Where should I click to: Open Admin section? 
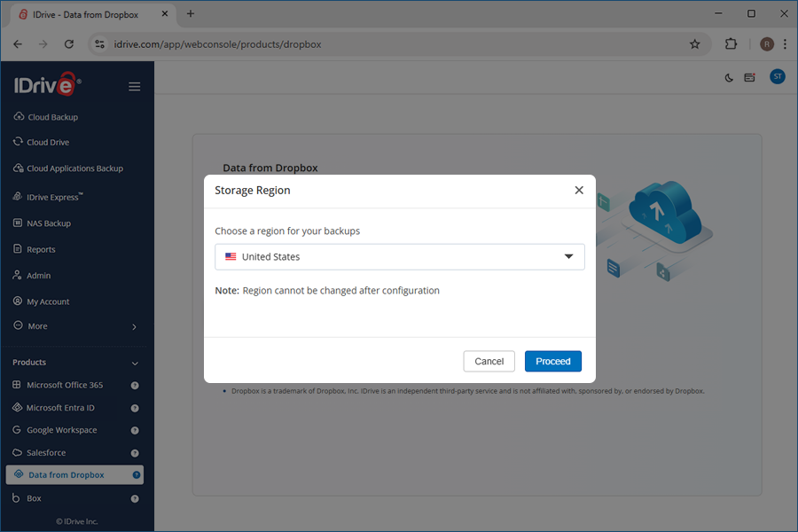click(x=32, y=276)
